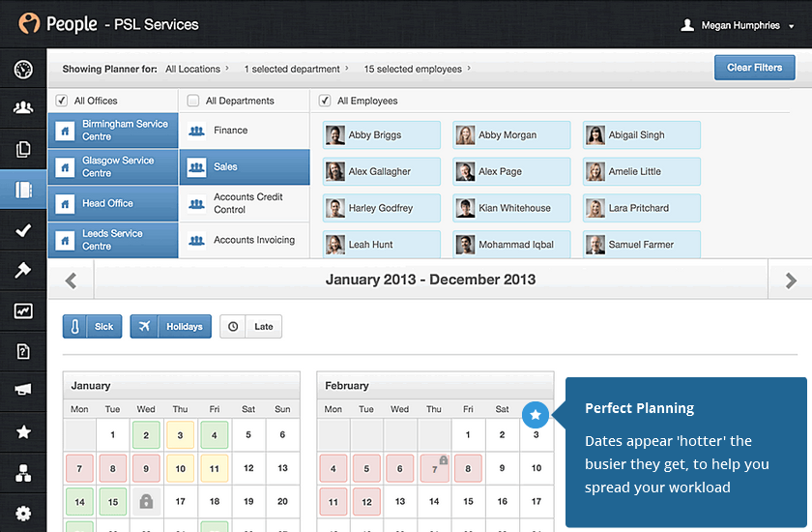Deselect employee Samuel Farmer
812x532 pixels.
pyautogui.click(x=642, y=245)
